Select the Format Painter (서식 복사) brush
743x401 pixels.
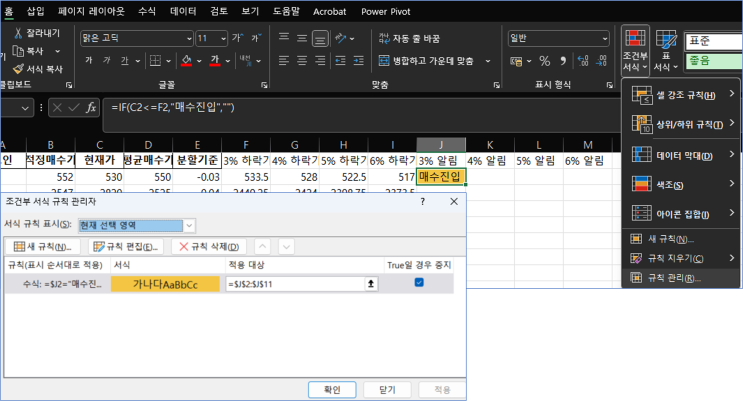[18, 69]
